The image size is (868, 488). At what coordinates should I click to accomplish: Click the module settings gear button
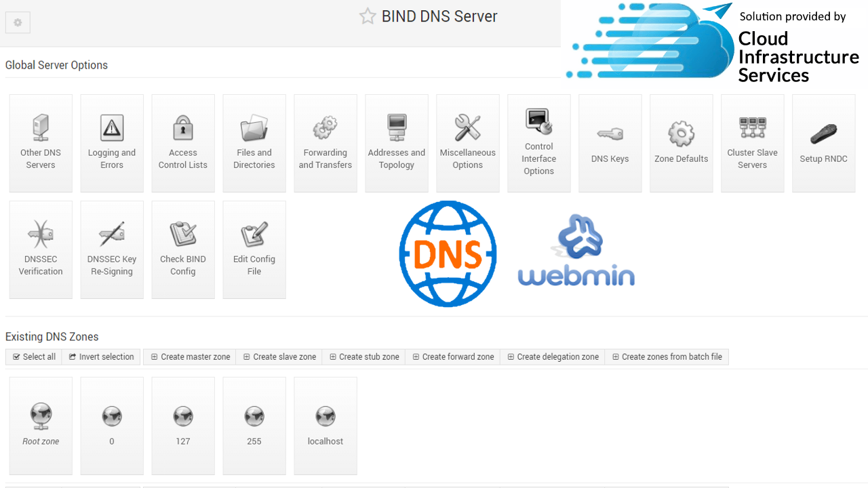[18, 22]
